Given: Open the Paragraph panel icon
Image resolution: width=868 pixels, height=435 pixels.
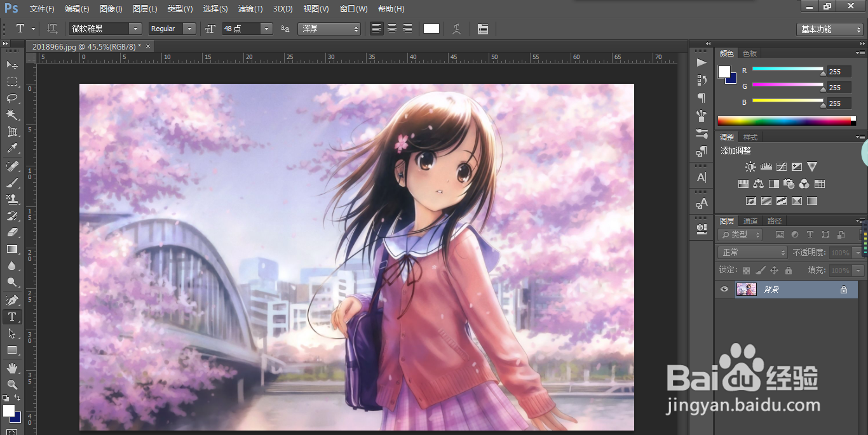Looking at the screenshot, I should [x=702, y=98].
